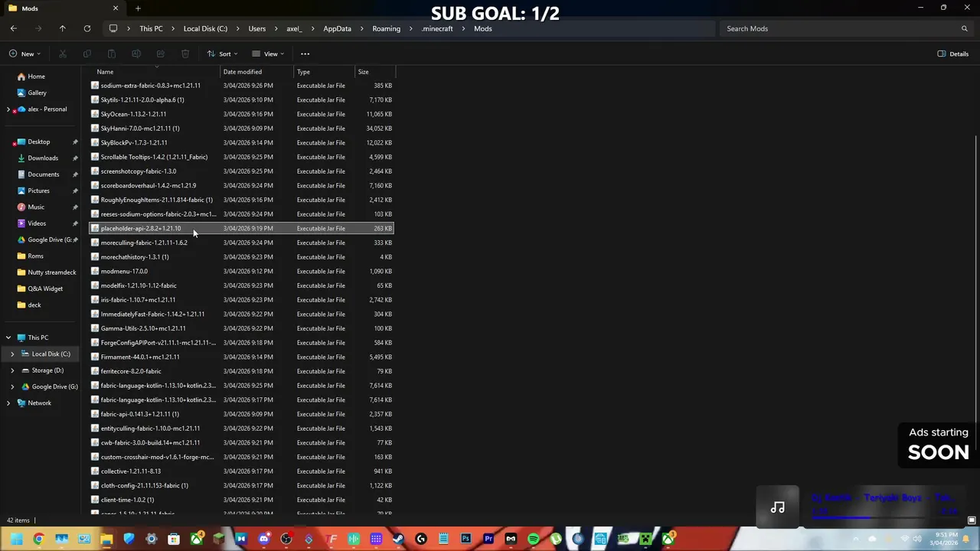Expand Storage (D:) in the tree
This screenshot has height=551, width=980.
click(12, 370)
